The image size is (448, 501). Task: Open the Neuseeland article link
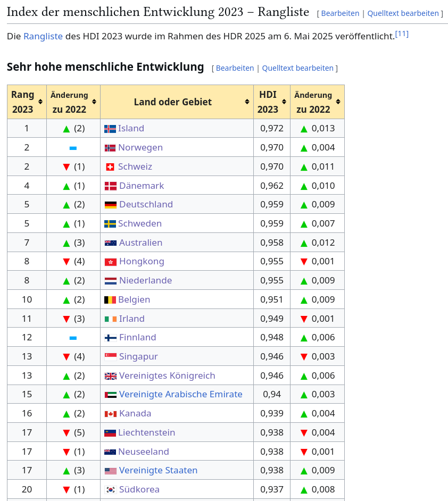click(x=144, y=452)
